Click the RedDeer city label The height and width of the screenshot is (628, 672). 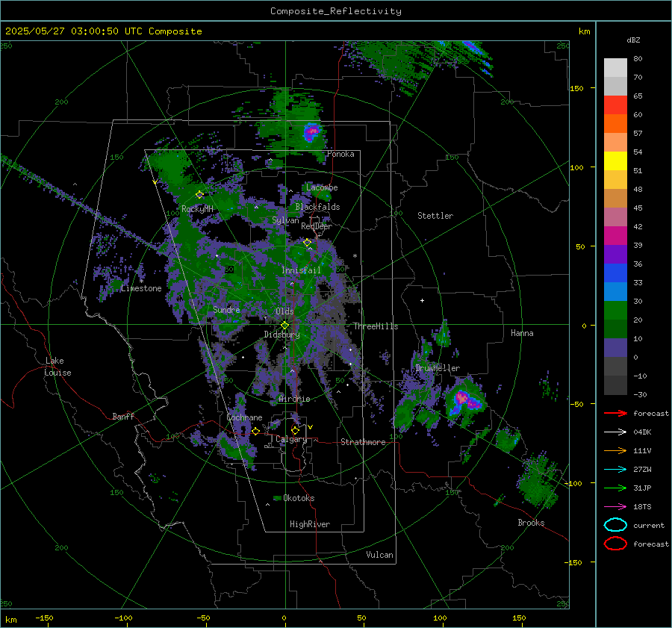[317, 226]
